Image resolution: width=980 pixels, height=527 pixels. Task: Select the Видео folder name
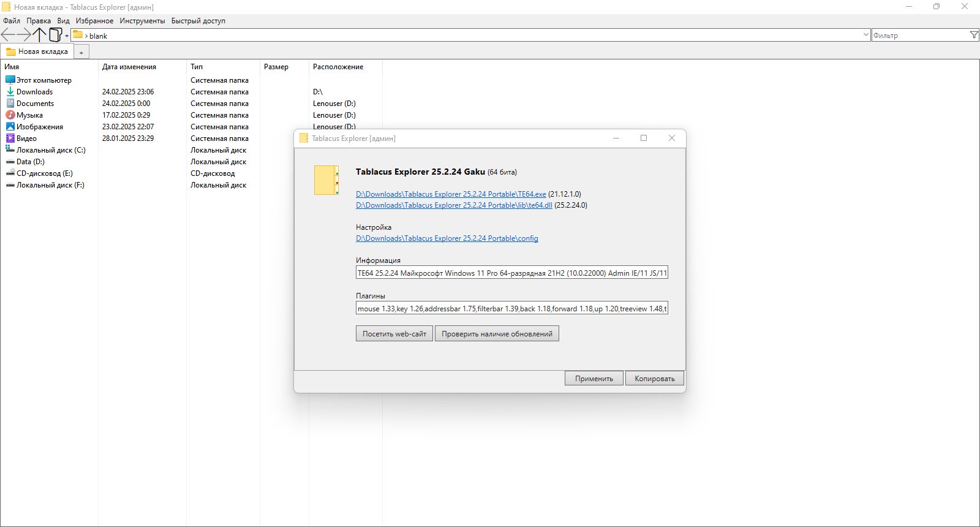coord(26,138)
